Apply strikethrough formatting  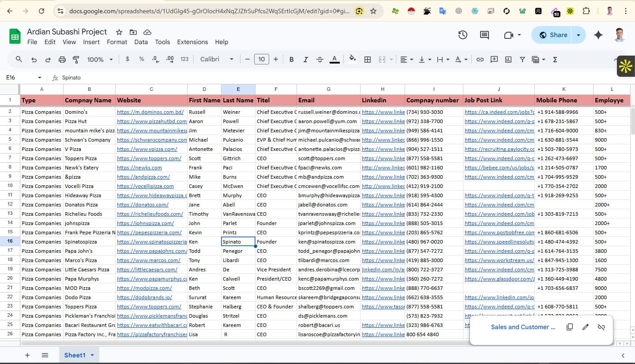click(320, 59)
